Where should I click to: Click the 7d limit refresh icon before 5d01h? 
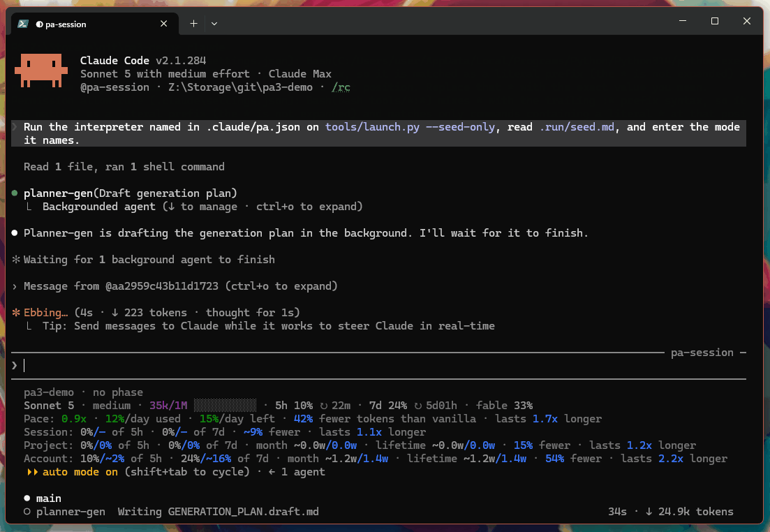point(417,406)
